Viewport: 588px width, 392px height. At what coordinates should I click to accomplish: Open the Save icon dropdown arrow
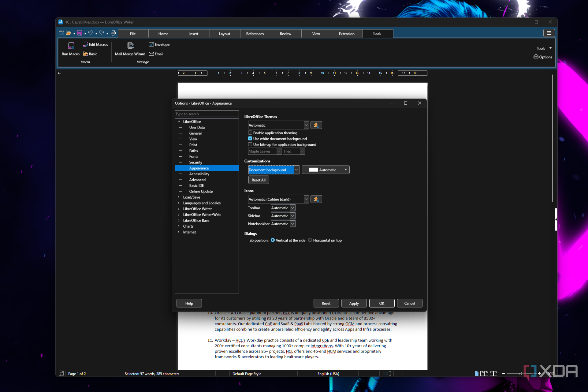pyautogui.click(x=85, y=33)
